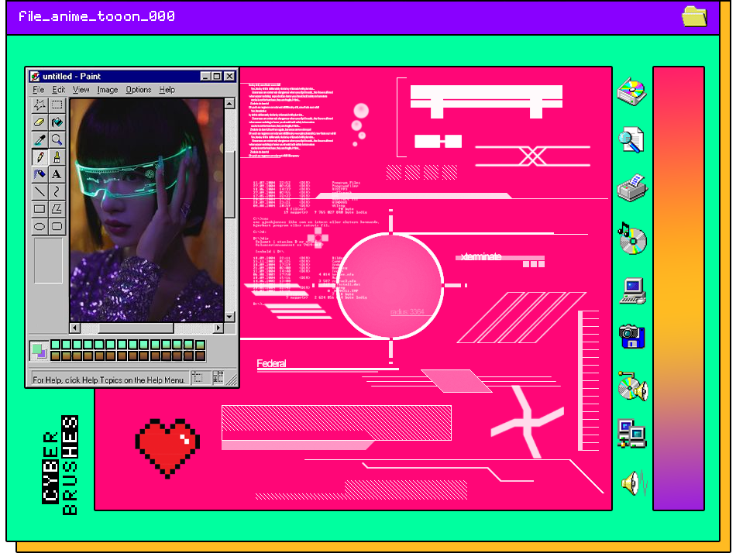The height and width of the screenshot is (560, 736).
Task: Click the 'radius: 3364' text
Action: [x=407, y=311]
